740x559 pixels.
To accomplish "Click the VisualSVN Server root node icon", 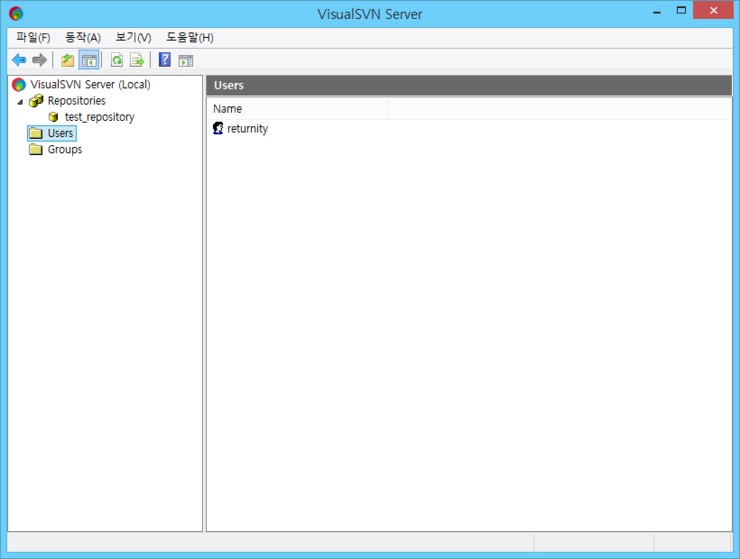I will pos(19,85).
